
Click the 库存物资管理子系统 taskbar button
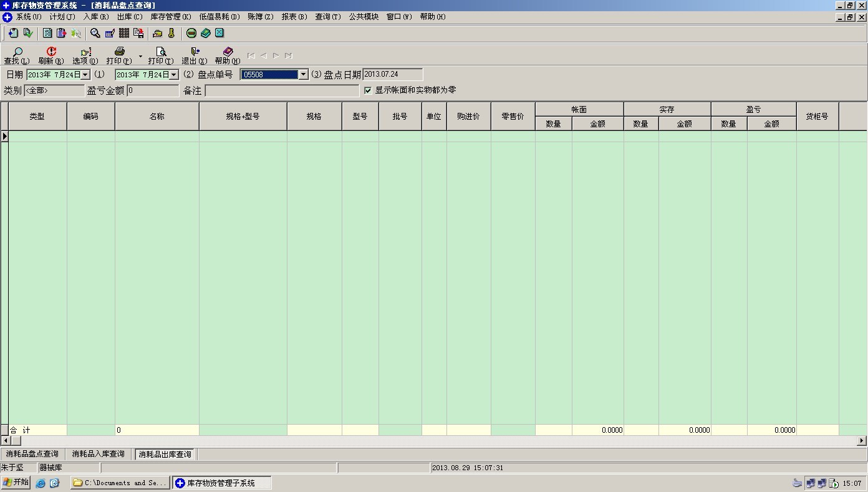pyautogui.click(x=222, y=483)
